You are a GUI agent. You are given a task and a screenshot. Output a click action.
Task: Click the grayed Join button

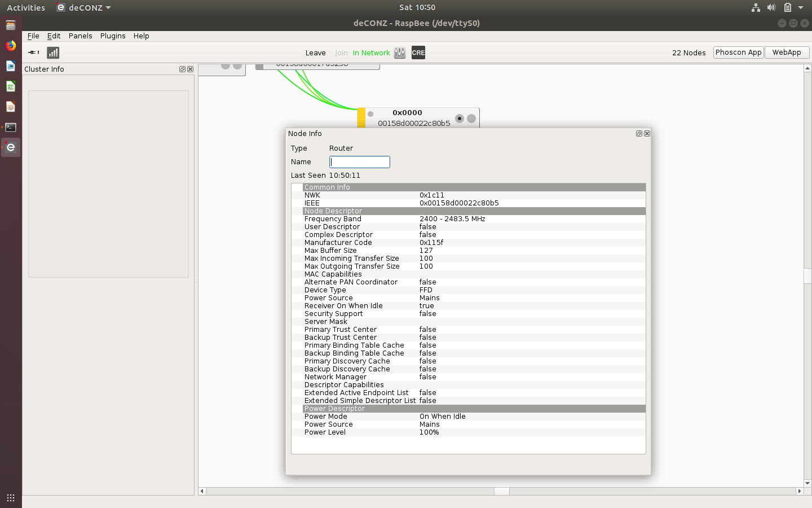tap(341, 52)
